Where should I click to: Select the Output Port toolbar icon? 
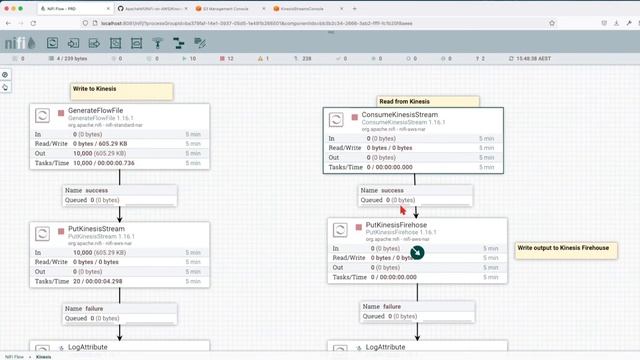click(x=94, y=43)
